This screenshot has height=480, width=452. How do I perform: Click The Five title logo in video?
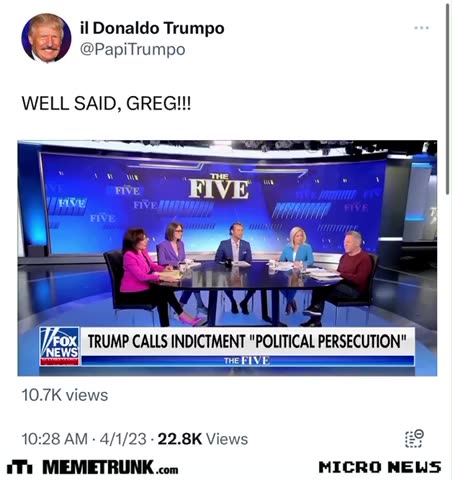[219, 187]
